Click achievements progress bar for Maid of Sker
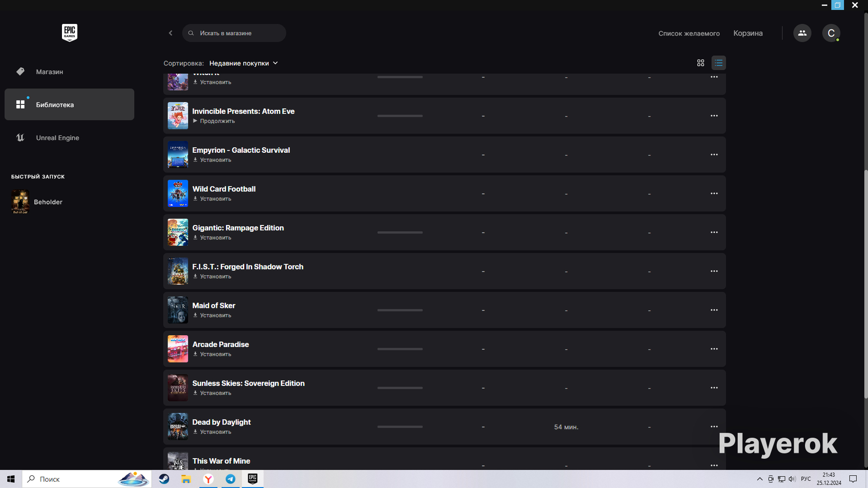 (x=400, y=310)
